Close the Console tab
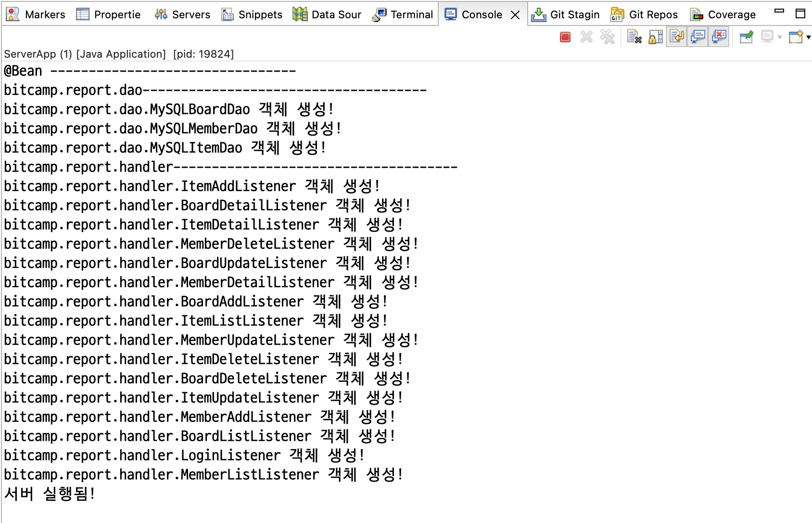The image size is (812, 523). coord(515,15)
